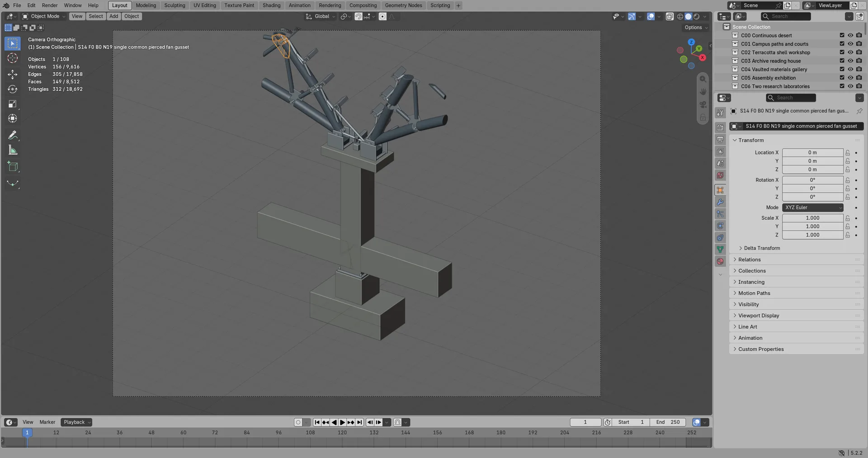Image resolution: width=868 pixels, height=458 pixels.
Task: Select the Add Cube tool
Action: tap(13, 166)
